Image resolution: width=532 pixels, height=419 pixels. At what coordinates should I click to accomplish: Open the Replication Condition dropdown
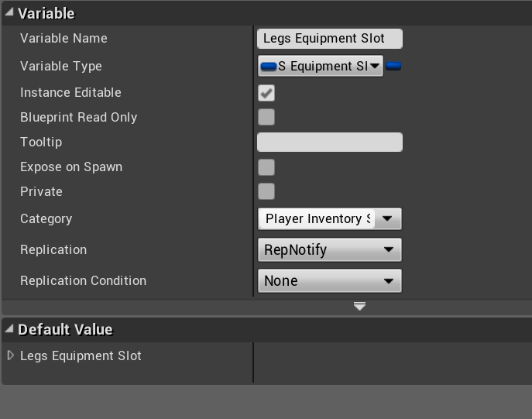329,281
